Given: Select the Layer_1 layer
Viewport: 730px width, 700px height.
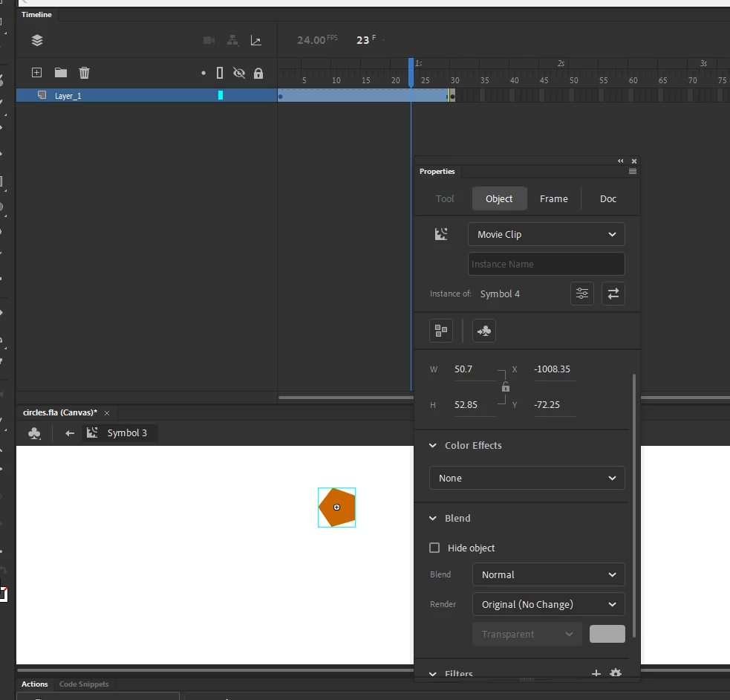Looking at the screenshot, I should pos(146,95).
